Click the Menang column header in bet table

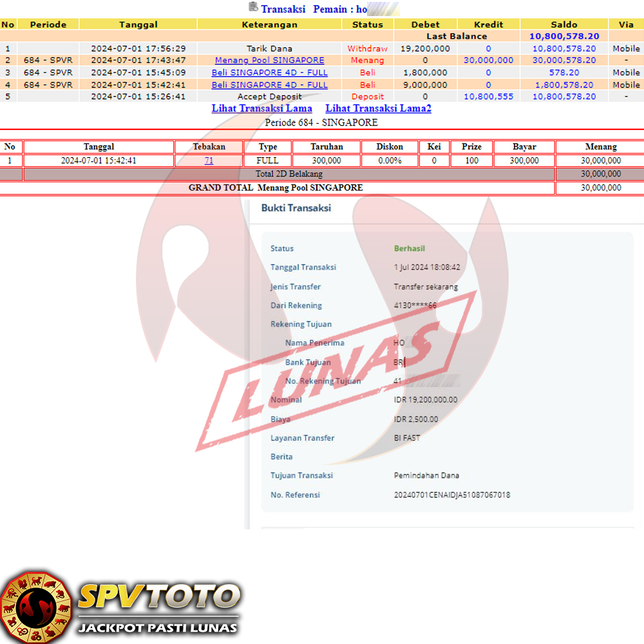[600, 147]
